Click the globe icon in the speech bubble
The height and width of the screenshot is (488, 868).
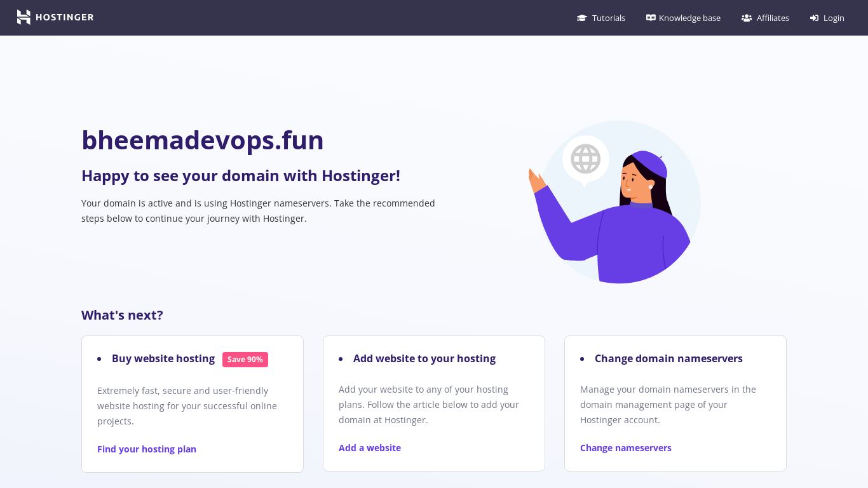point(585,159)
